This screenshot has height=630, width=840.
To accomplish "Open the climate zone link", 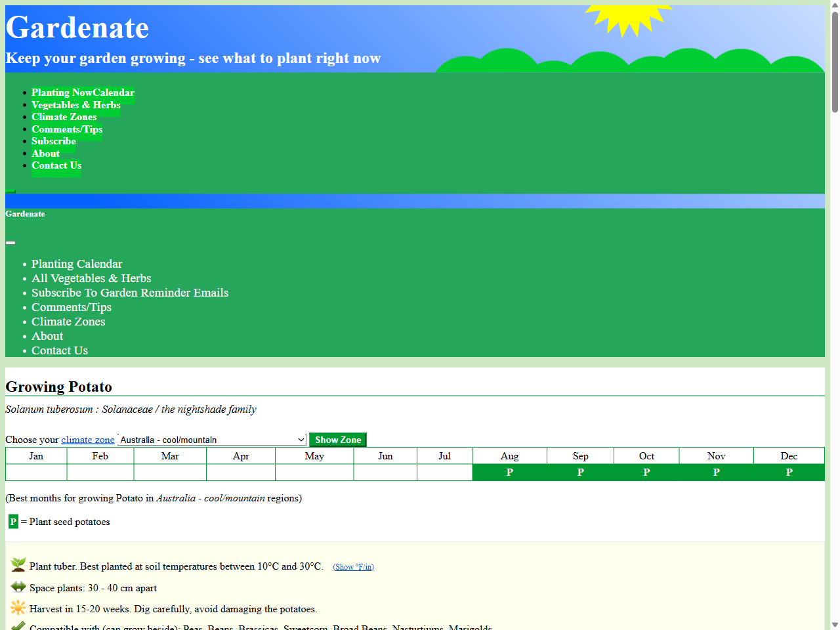I will (88, 440).
